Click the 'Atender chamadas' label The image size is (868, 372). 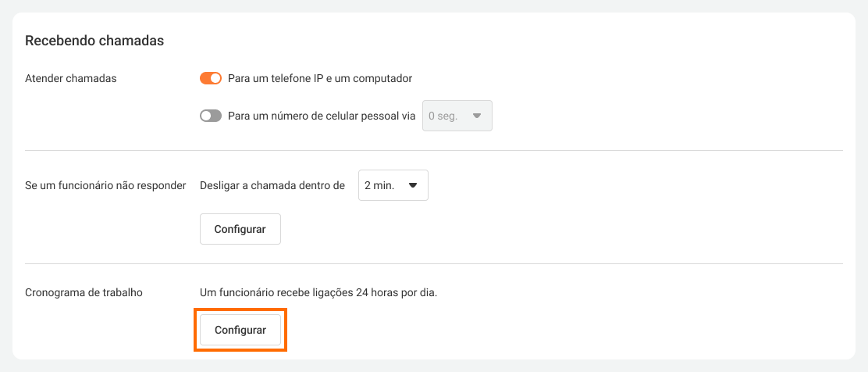click(70, 78)
